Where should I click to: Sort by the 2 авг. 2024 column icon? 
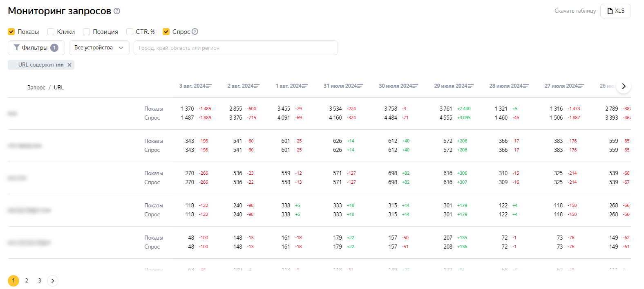(257, 86)
